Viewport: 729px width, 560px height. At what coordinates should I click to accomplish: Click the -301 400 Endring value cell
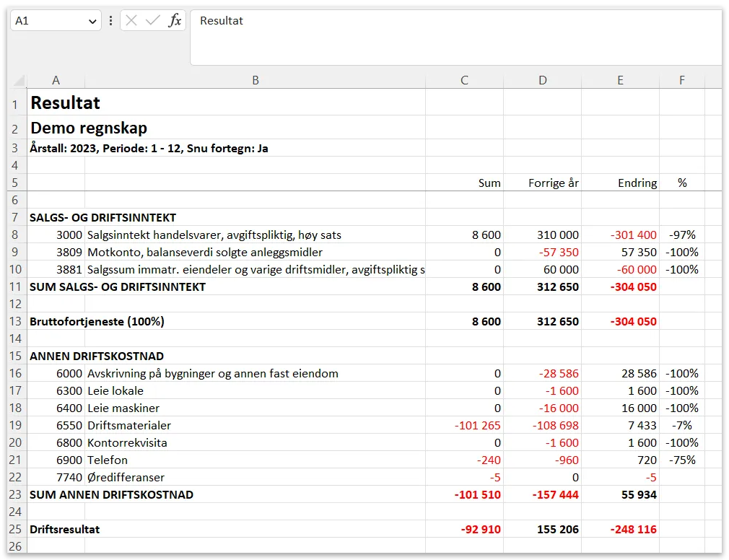[620, 235]
